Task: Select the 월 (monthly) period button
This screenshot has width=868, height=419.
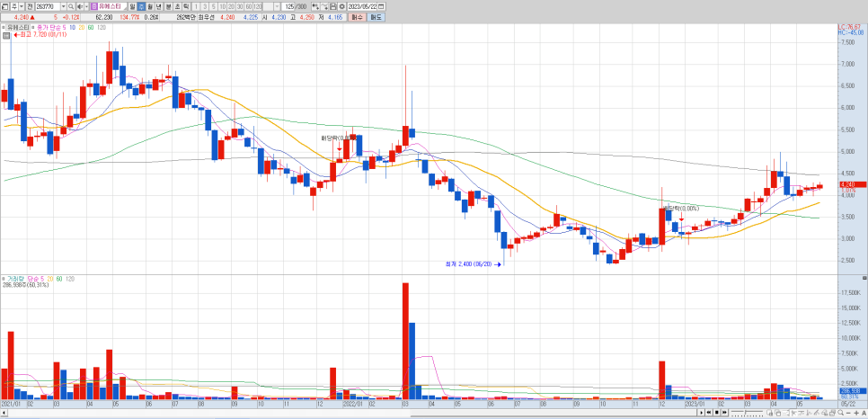Action: (149, 6)
